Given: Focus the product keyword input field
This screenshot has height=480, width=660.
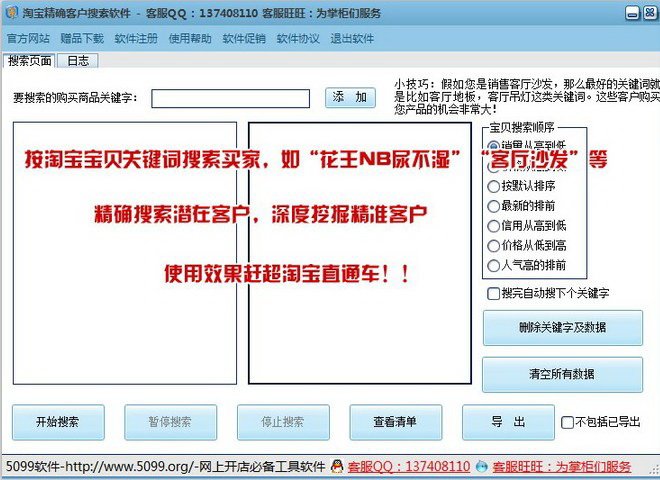Looking at the screenshot, I should point(231,98).
